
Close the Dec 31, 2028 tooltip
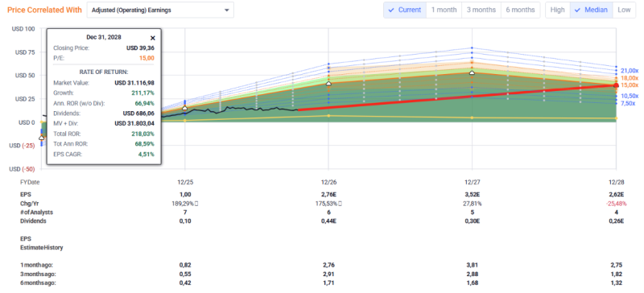pos(153,38)
